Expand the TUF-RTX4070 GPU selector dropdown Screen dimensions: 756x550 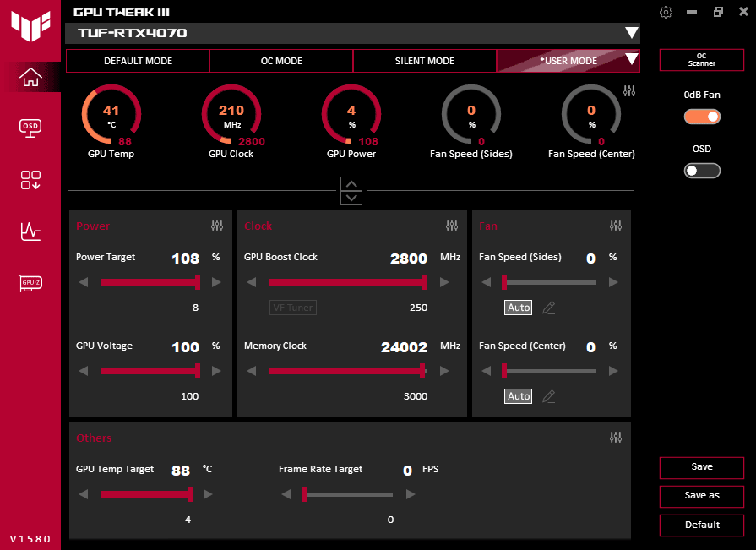[x=631, y=33]
